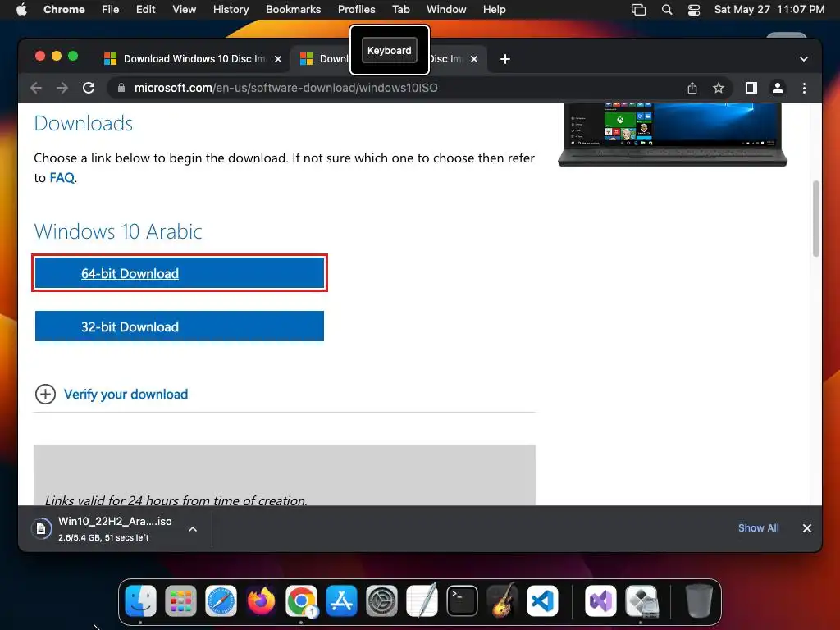The width and height of the screenshot is (840, 630).
Task: Click the padlock site info icon
Action: click(x=121, y=88)
